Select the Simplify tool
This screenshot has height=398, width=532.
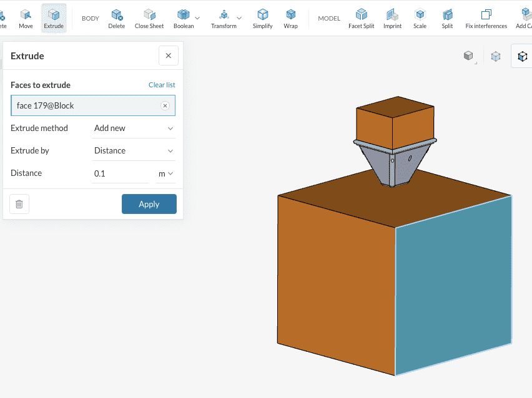[x=262, y=18]
